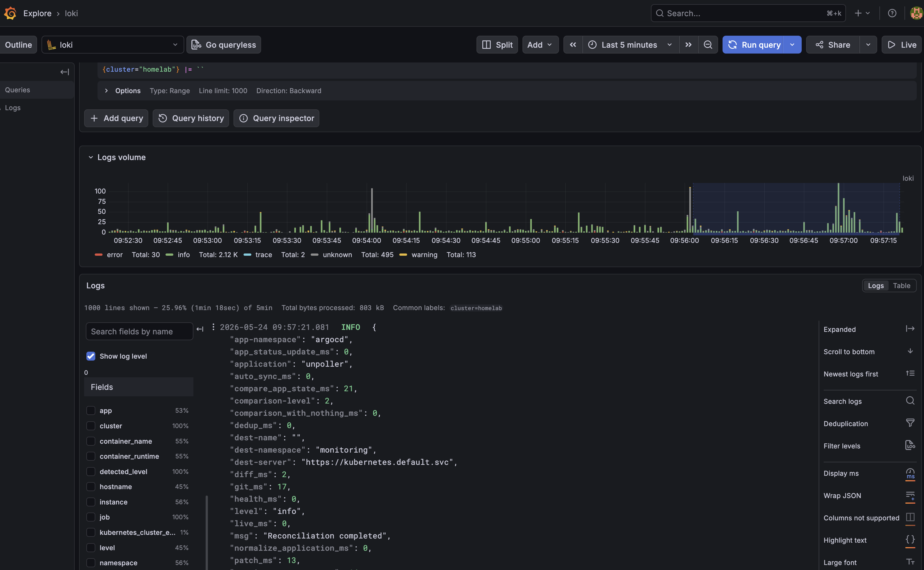Click the tall bar at 09:54:00 in the chart
The height and width of the screenshot is (570, 924).
point(372,210)
